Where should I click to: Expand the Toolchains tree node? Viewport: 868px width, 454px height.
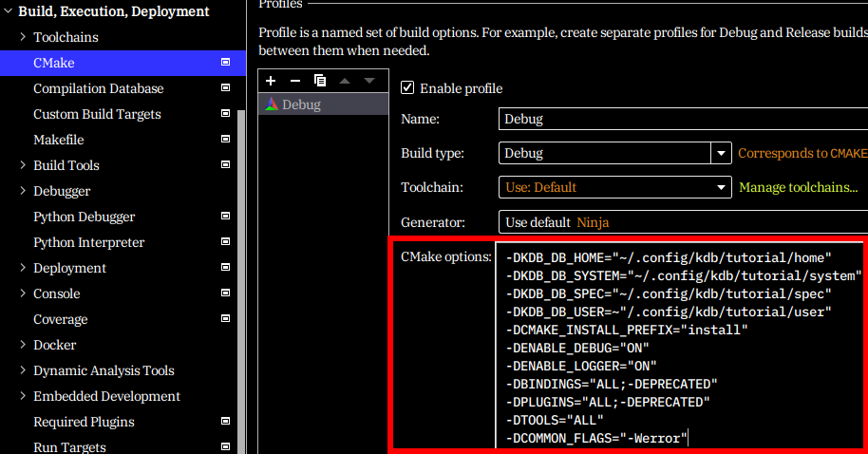coord(23,37)
